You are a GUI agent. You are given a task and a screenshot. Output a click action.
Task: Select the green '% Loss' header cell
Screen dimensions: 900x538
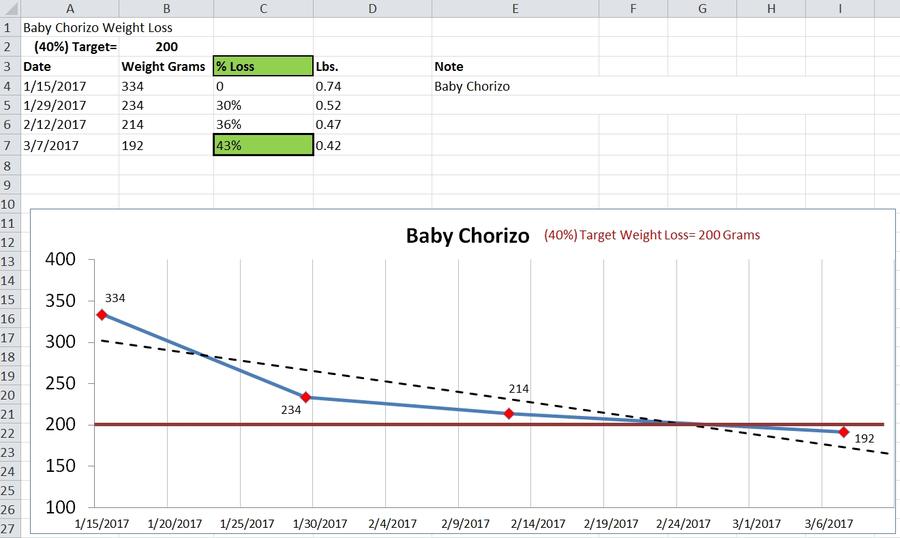coord(262,67)
